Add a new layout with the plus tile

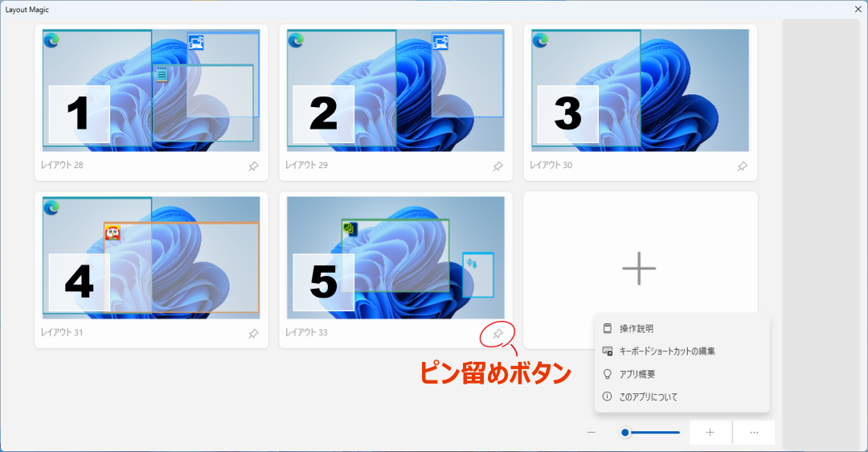click(x=640, y=269)
